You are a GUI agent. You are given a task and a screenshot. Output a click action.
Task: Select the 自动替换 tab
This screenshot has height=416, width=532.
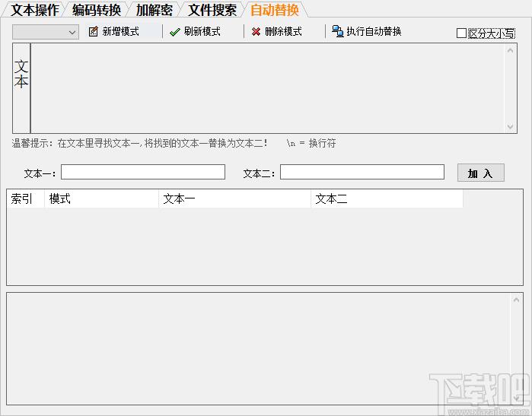275,10
